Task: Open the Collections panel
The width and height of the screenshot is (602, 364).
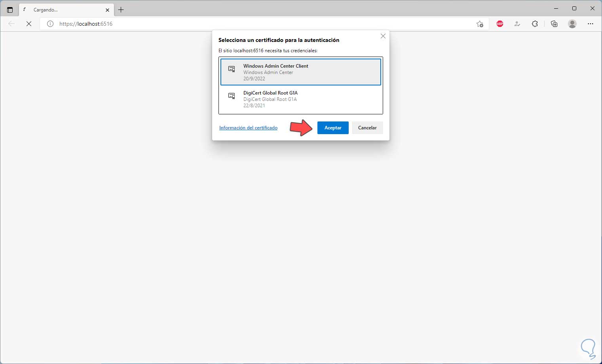Action: pyautogui.click(x=554, y=24)
